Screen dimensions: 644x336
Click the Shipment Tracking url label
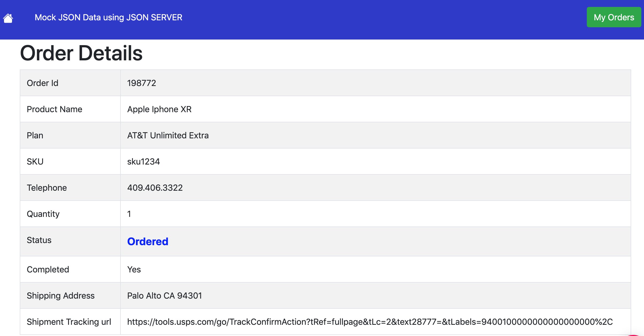[69, 322]
